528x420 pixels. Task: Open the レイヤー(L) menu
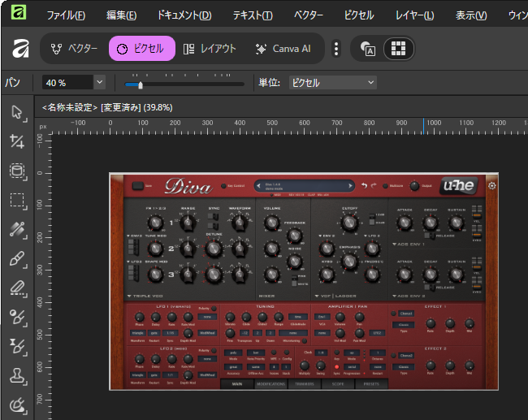414,15
